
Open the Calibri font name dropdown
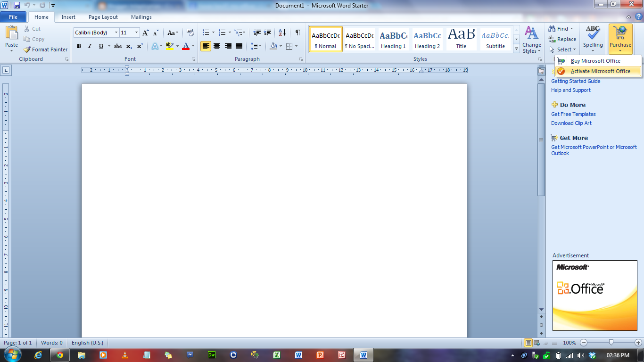(116, 33)
